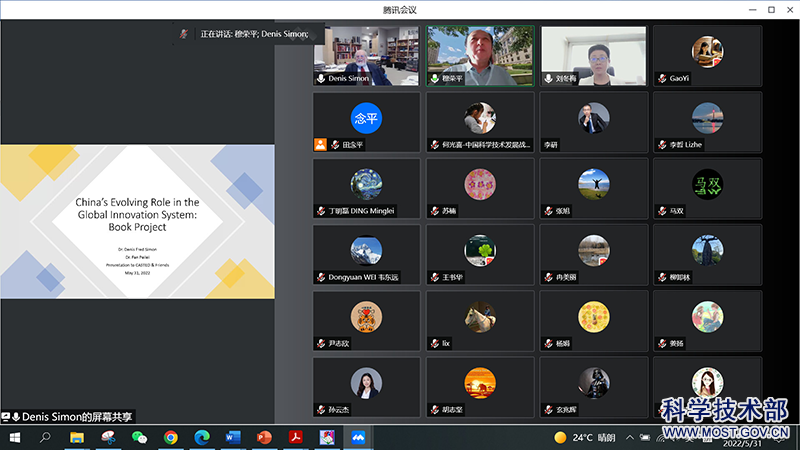Click the orange host badge next to 田念平

click(x=320, y=145)
